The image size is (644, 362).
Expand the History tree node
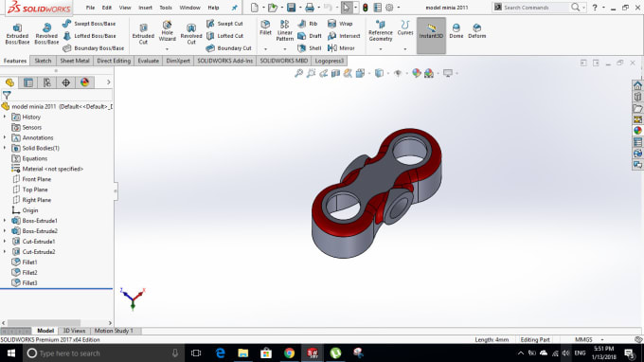[x=5, y=117]
